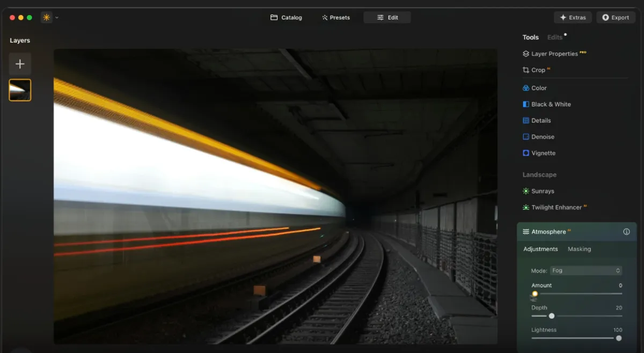Open Black & White tool icon
The height and width of the screenshot is (353, 644).
point(526,104)
